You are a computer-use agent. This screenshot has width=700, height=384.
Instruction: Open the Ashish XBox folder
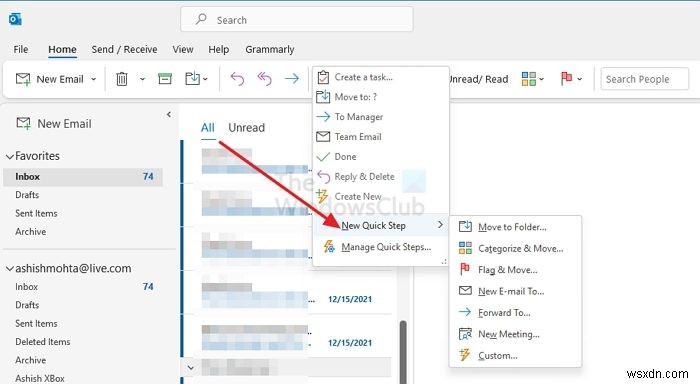pos(40,378)
